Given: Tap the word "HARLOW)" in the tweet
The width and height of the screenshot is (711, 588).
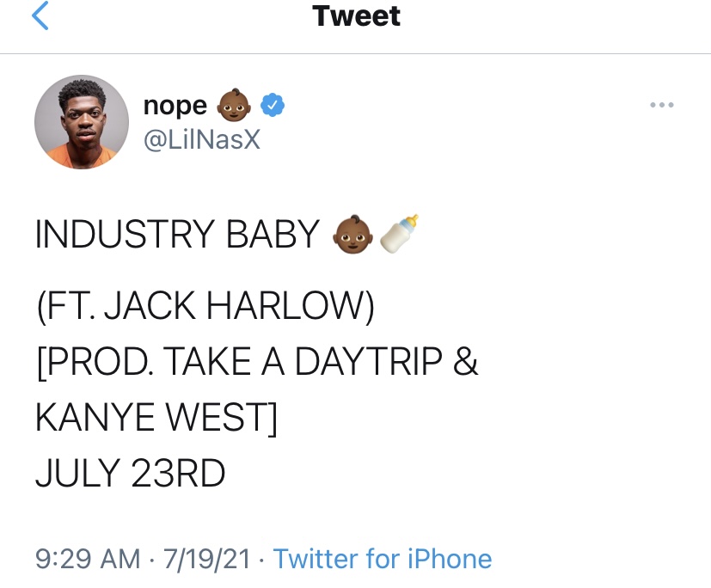Looking at the screenshot, I should (x=291, y=307).
